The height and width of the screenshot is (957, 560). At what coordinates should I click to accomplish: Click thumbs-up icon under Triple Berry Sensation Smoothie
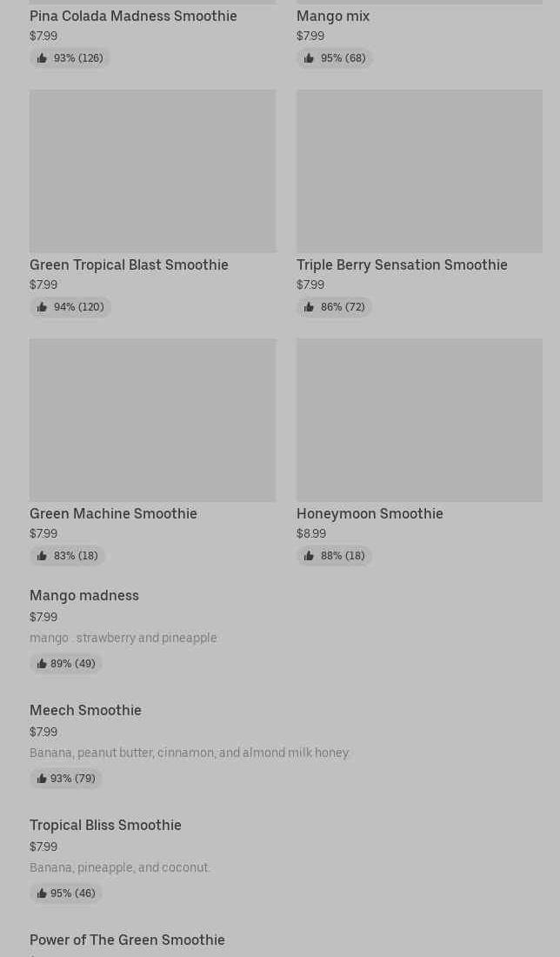[309, 307]
